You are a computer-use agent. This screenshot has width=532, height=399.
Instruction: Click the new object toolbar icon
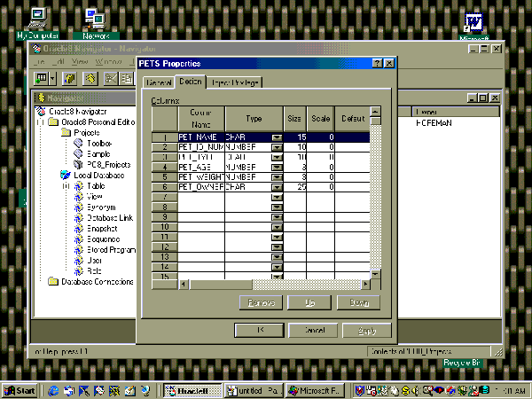[x=42, y=79]
